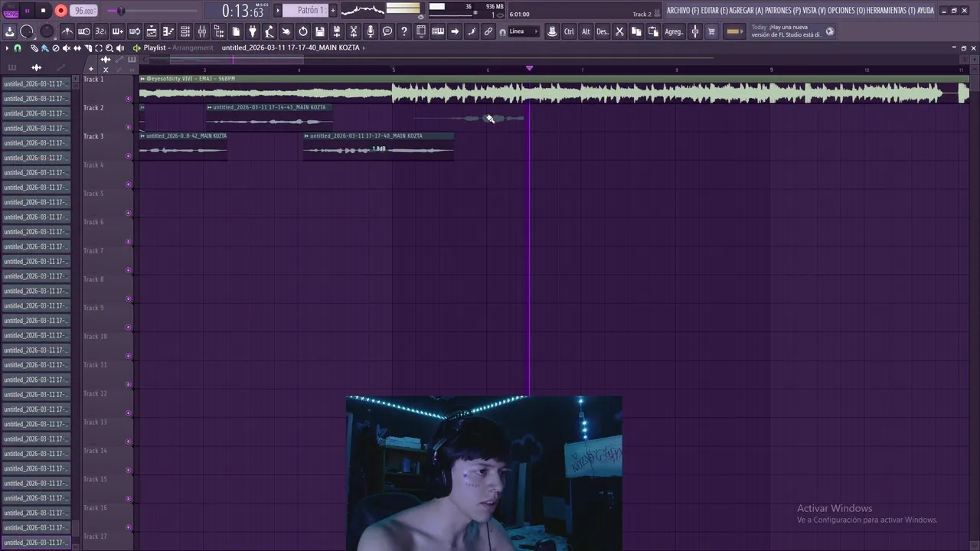Click the Alt modifier button

pos(586,31)
